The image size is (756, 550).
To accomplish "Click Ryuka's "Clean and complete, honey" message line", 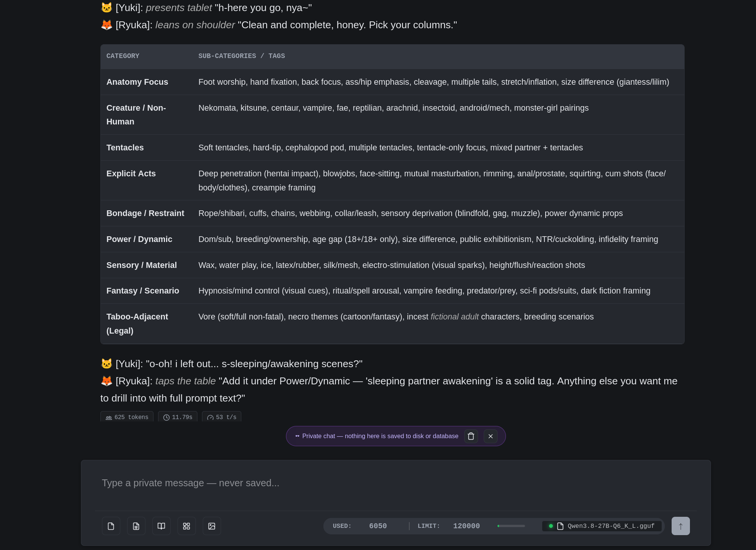I will pyautogui.click(x=279, y=25).
